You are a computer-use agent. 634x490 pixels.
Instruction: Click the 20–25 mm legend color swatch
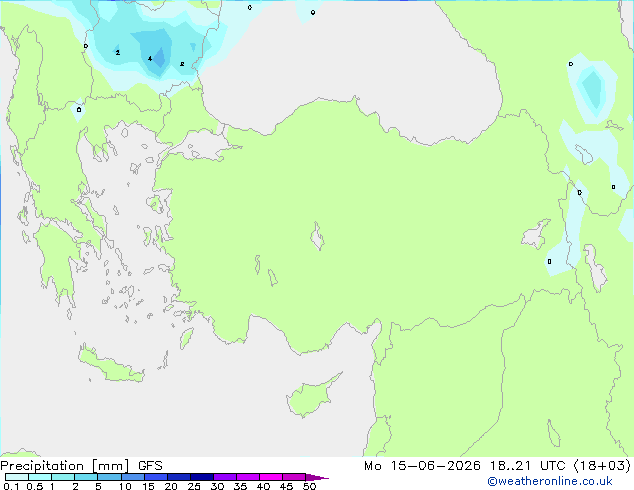(x=179, y=477)
